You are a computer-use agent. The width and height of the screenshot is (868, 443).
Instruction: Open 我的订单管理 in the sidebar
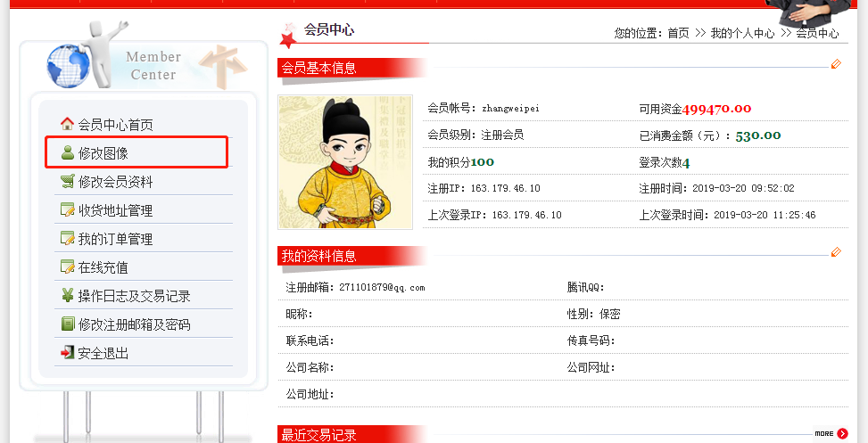pos(115,239)
